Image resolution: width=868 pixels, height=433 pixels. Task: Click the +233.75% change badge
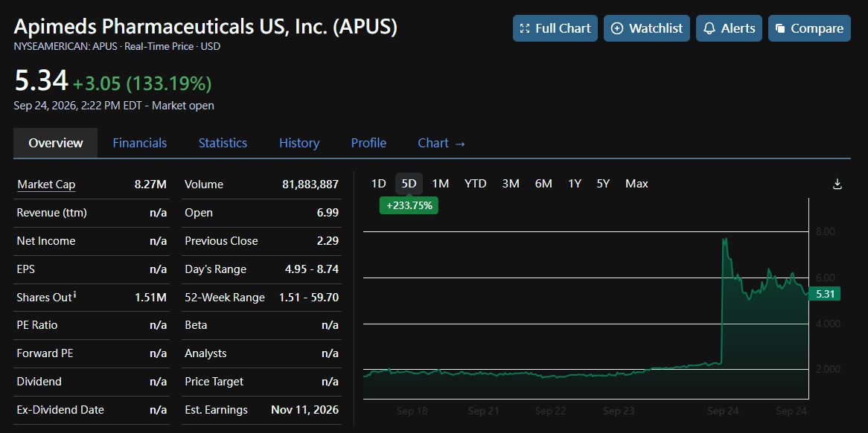click(409, 205)
